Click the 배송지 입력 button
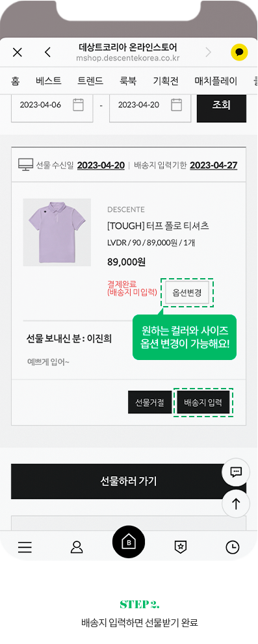The image size is (258, 644). [x=203, y=402]
